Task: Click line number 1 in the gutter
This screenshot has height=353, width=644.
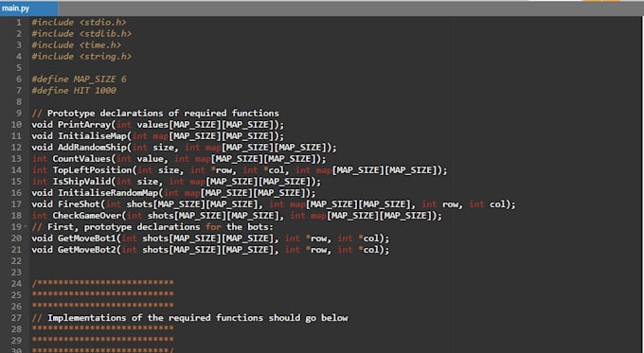Action: pyautogui.click(x=19, y=23)
